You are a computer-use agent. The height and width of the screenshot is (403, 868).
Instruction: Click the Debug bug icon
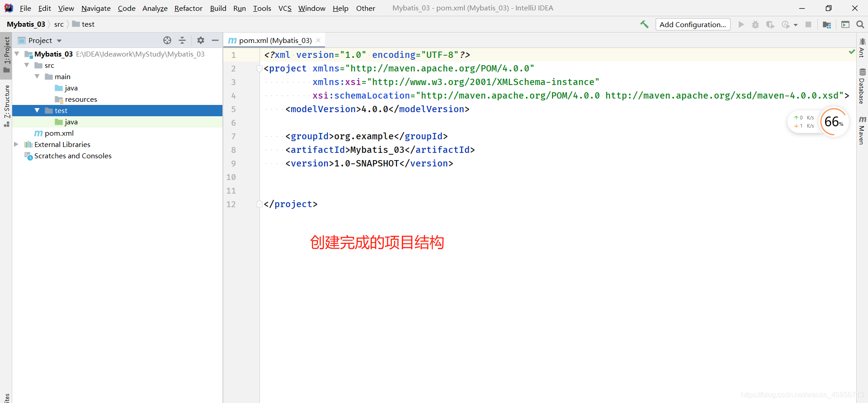pyautogui.click(x=755, y=24)
